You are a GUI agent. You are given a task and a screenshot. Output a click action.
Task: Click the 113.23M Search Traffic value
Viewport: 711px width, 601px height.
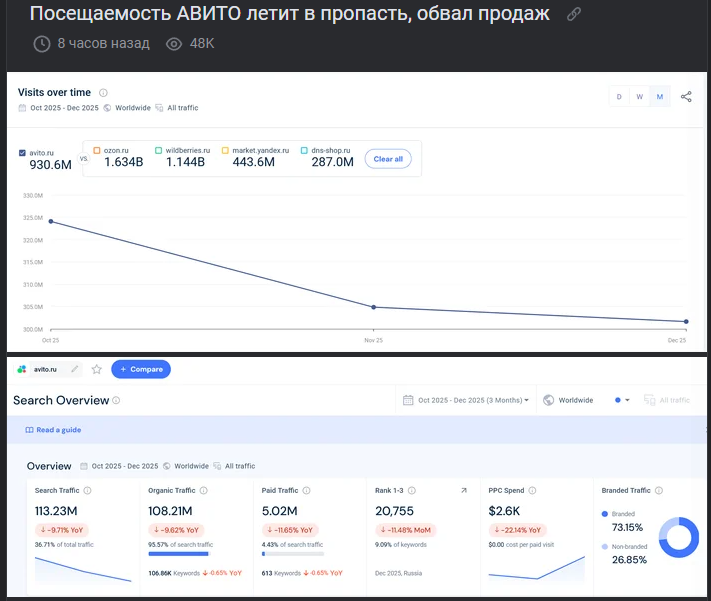tap(56, 511)
